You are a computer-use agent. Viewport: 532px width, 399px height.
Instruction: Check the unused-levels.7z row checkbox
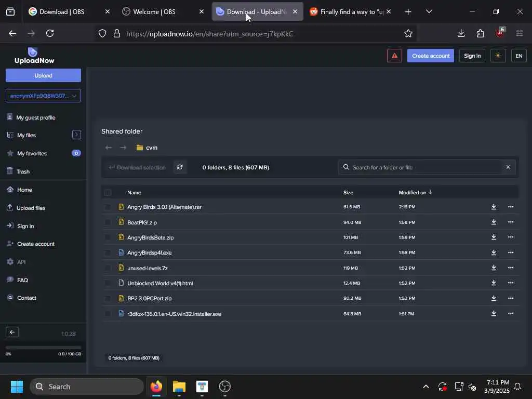(x=108, y=268)
